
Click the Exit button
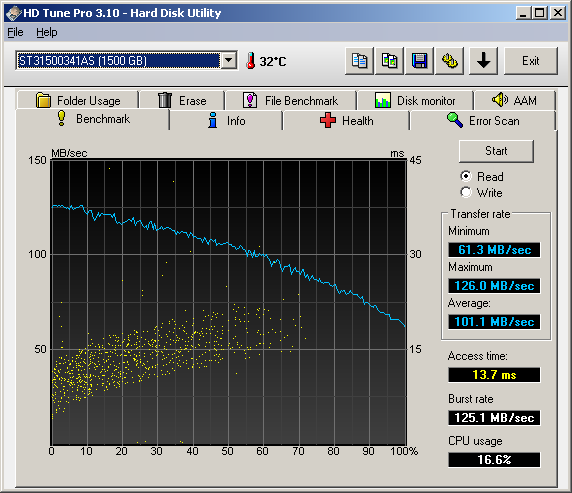[x=531, y=61]
